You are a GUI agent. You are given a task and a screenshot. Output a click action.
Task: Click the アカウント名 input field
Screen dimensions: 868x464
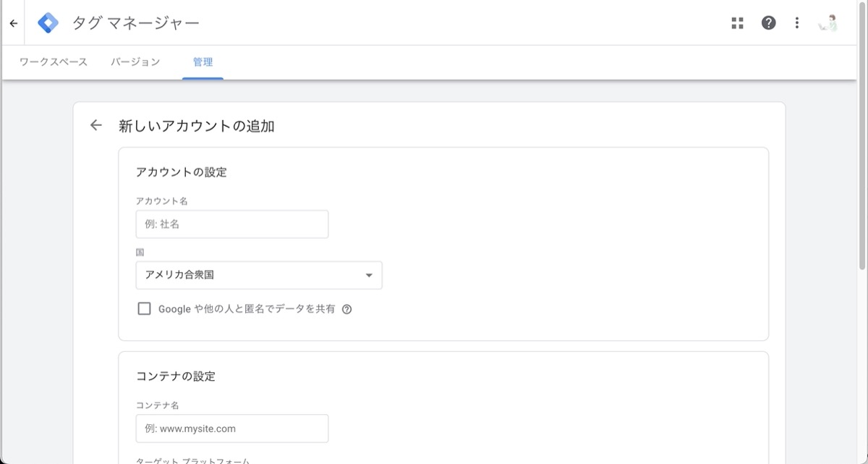tap(232, 224)
